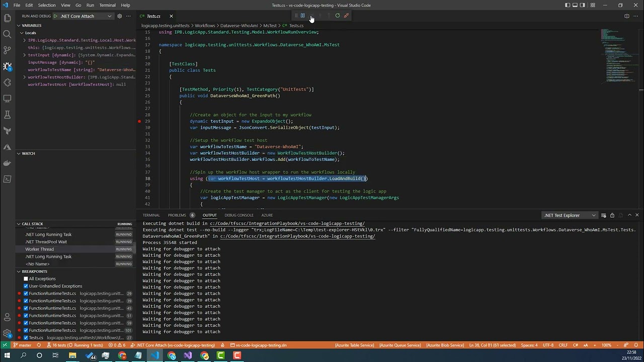Open the File menu
Image resolution: width=644 pixels, height=362 pixels.
click(17, 5)
